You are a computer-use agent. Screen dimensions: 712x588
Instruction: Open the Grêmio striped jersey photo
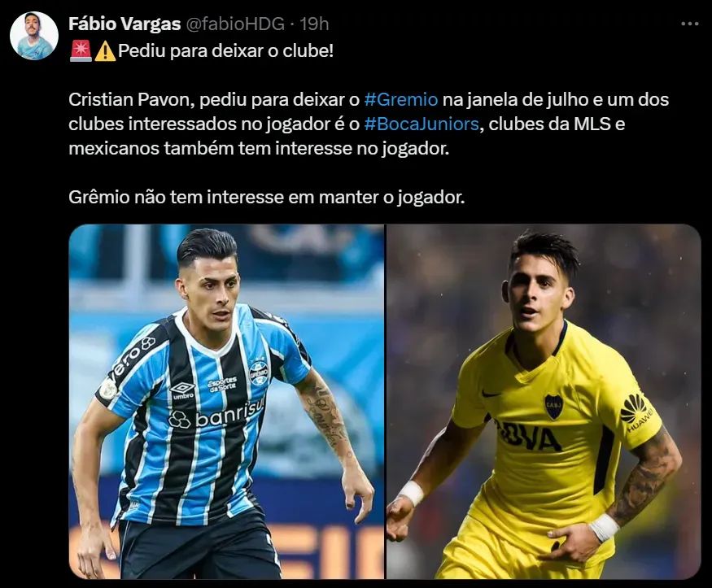point(226,402)
